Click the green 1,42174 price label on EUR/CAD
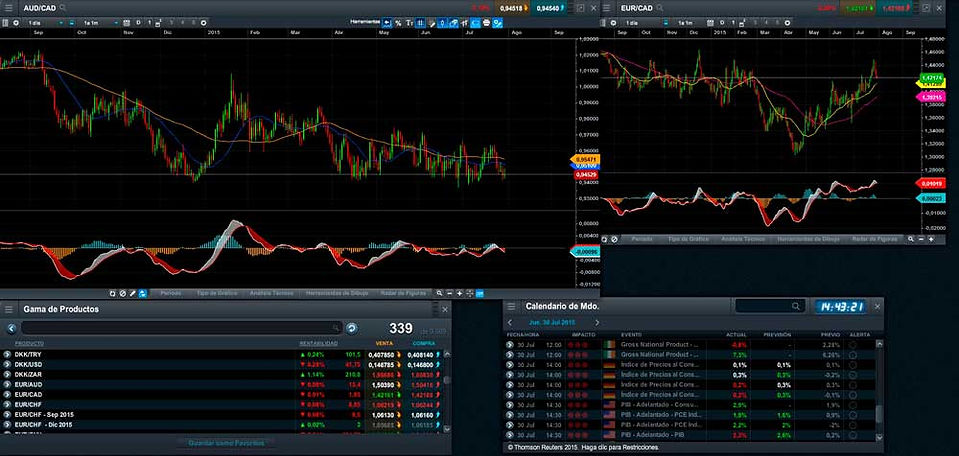959x456 pixels. pyautogui.click(x=933, y=78)
